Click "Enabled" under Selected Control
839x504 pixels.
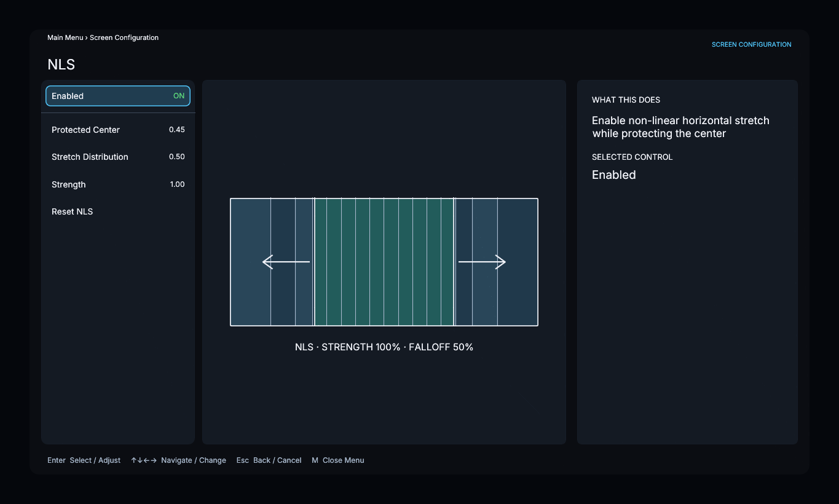613,175
